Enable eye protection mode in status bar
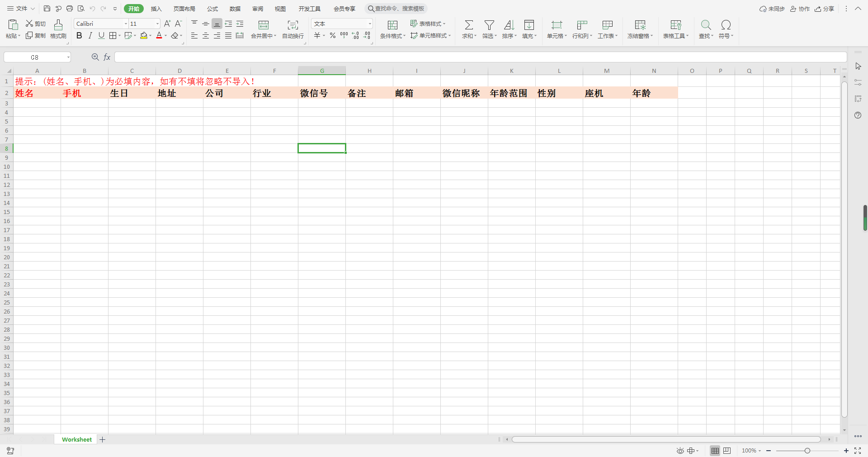This screenshot has height=457, width=868. [x=680, y=451]
